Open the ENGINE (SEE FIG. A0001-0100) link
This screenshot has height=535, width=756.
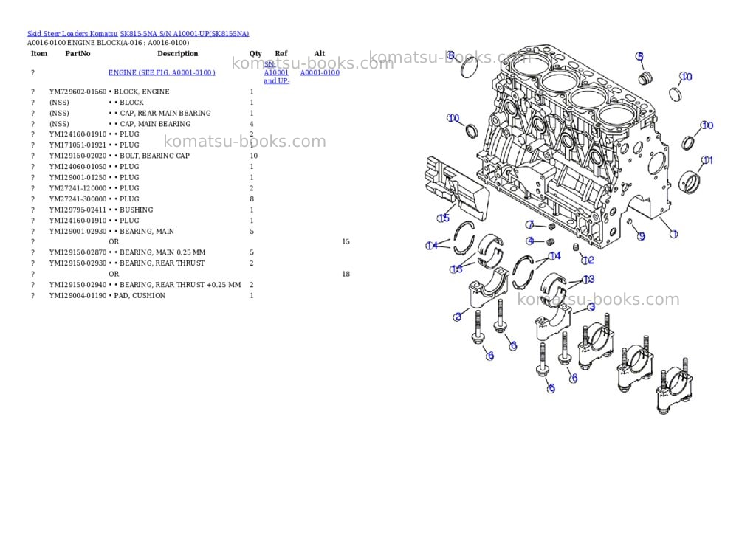(162, 73)
